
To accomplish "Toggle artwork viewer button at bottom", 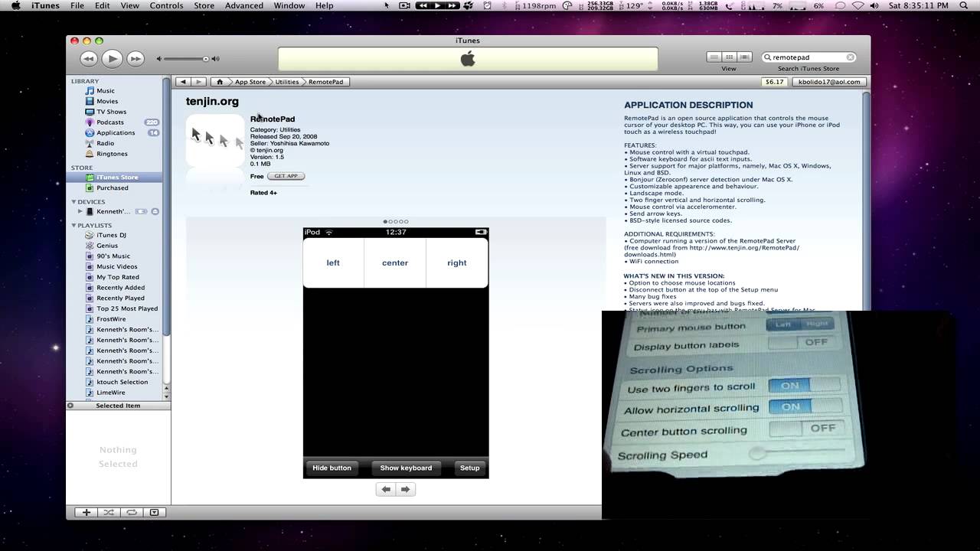I will pyautogui.click(x=154, y=512).
